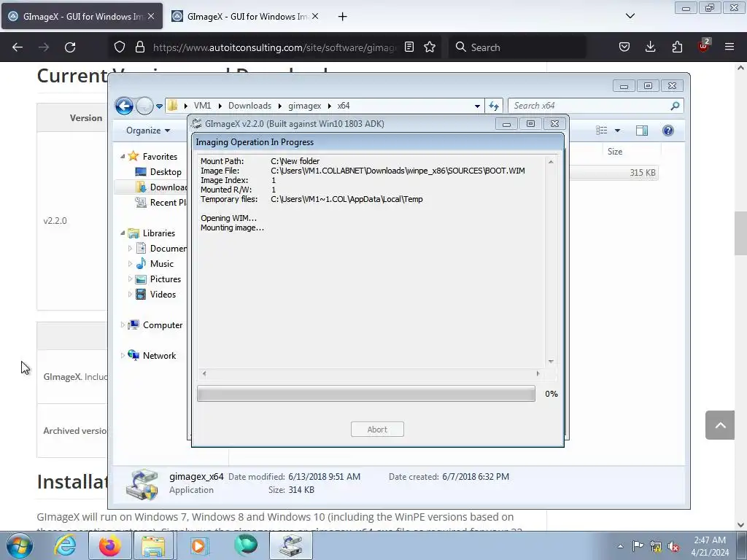Open the Windows Start button

20,545
